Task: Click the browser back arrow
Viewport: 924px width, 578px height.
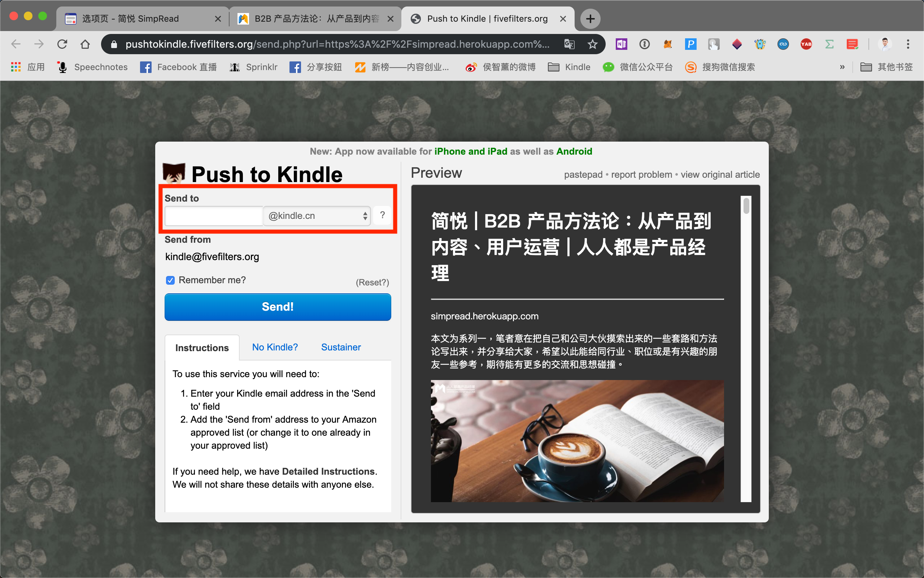Action: point(16,44)
